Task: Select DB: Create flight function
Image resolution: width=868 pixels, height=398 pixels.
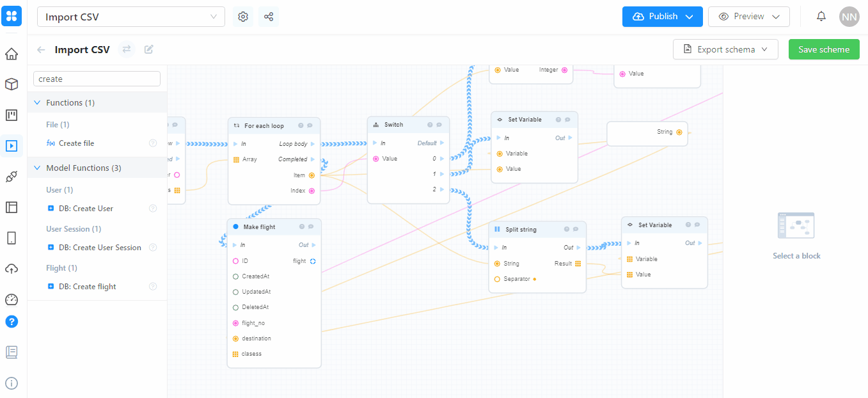Action: pyautogui.click(x=87, y=287)
